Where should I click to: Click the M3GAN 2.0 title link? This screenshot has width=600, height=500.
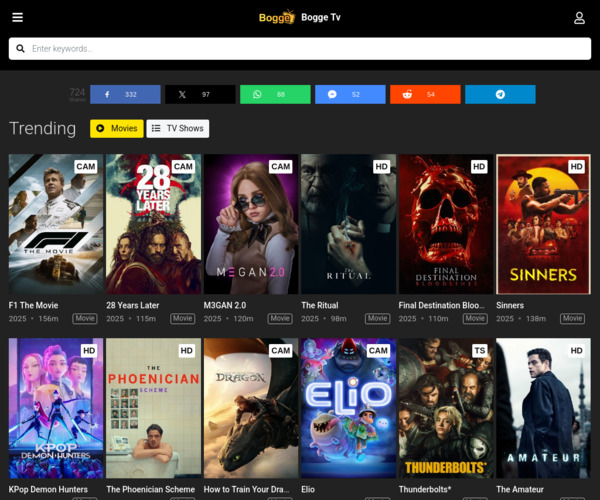pyautogui.click(x=225, y=305)
